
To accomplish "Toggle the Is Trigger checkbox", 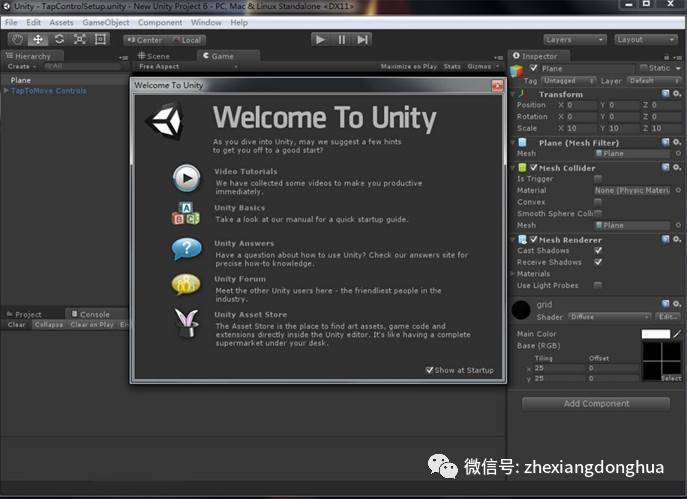I will pyautogui.click(x=598, y=179).
